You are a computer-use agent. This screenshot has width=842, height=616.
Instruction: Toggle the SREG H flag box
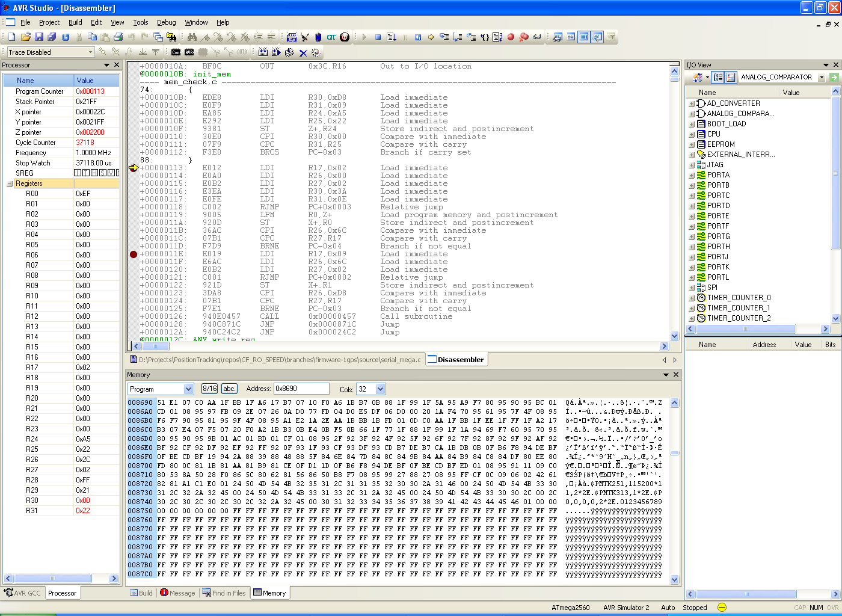point(94,173)
